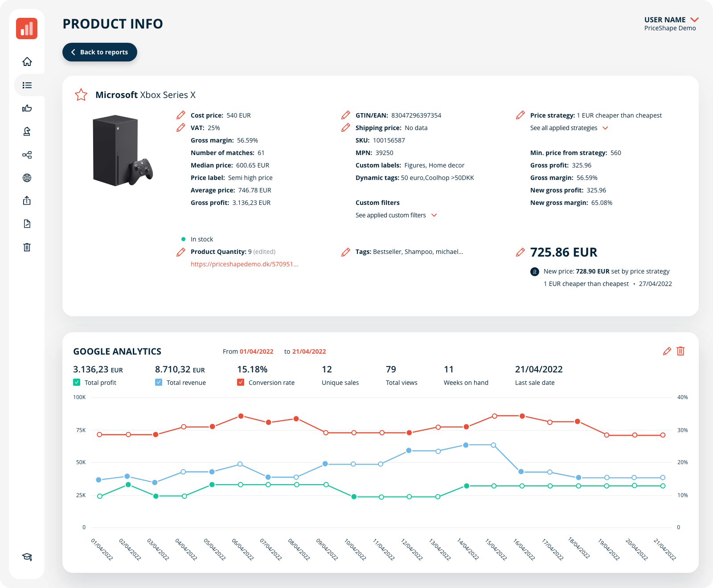
Task: Click the Last sale date 21/04/2022 value
Action: click(x=539, y=369)
